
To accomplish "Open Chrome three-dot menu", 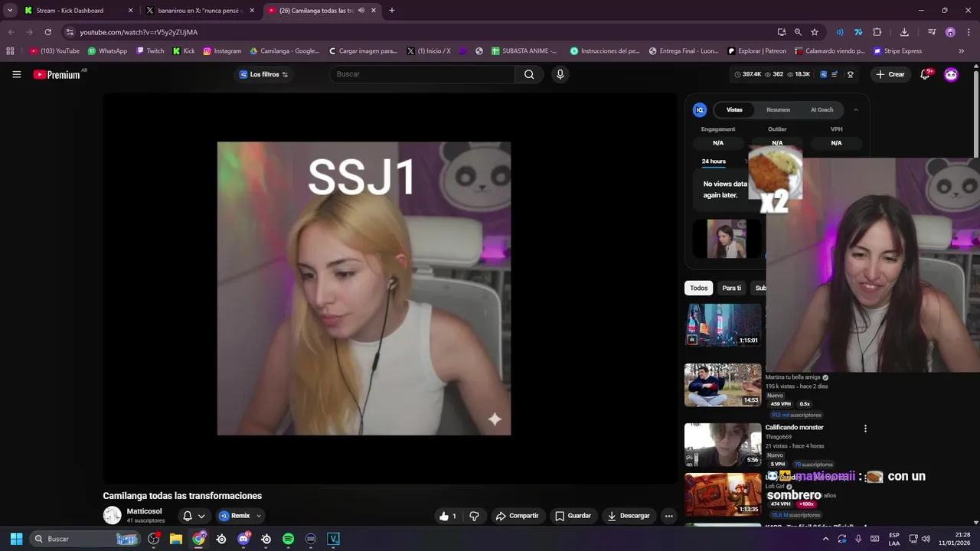I will pyautogui.click(x=969, y=32).
